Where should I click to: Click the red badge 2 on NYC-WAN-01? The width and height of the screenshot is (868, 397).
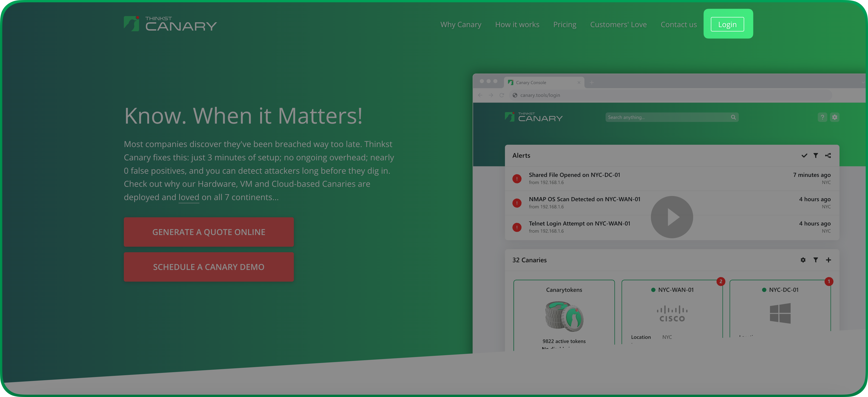[x=720, y=281]
